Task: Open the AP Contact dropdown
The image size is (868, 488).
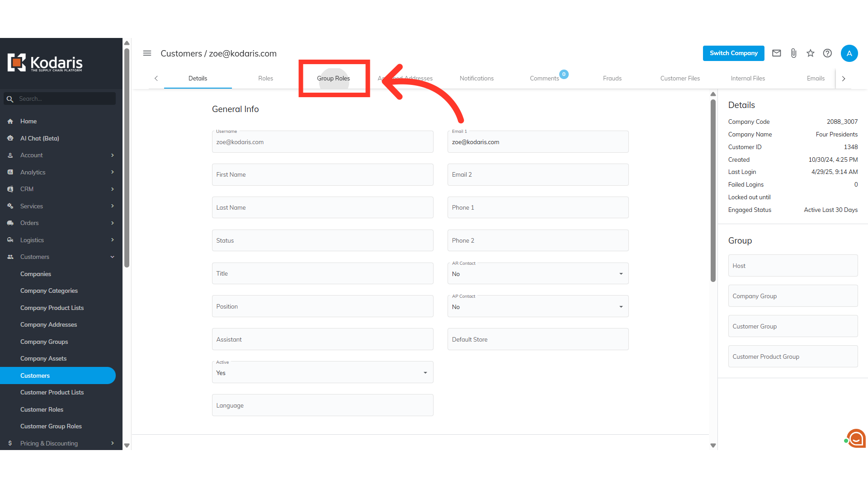Action: 538,307
